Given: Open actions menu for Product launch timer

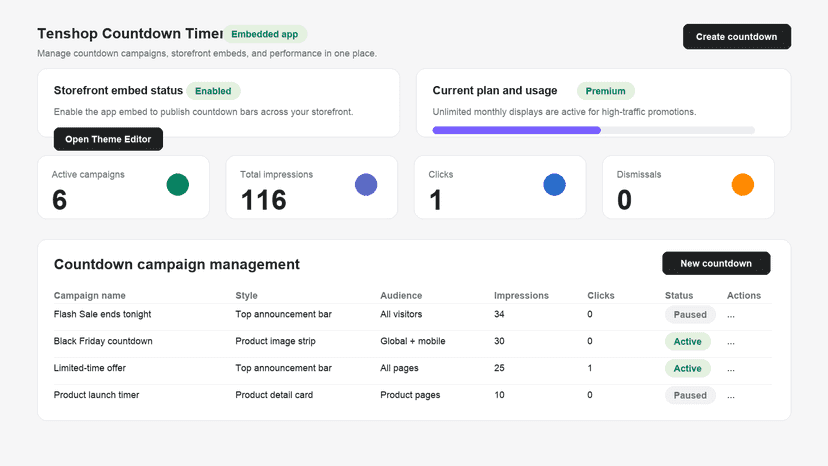Looking at the screenshot, I should (731, 396).
